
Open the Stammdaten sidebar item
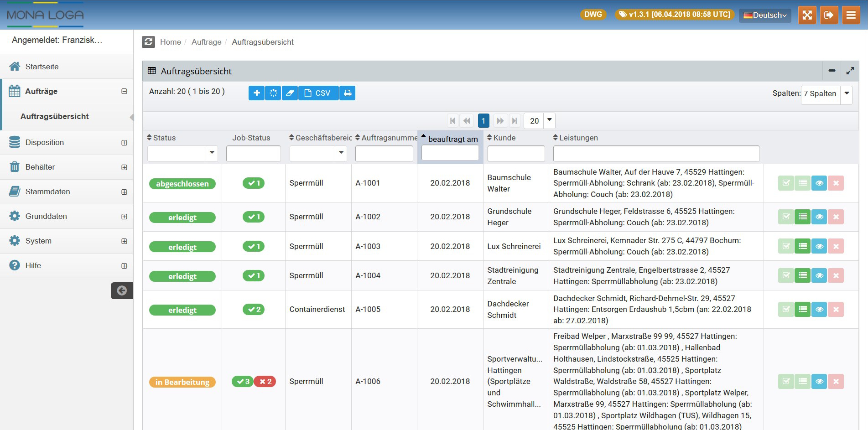click(x=67, y=192)
